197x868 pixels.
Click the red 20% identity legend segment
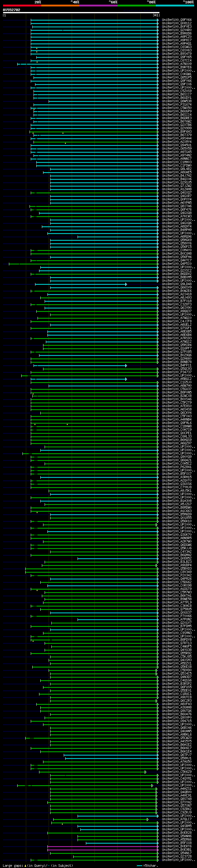click(x=22, y=6)
